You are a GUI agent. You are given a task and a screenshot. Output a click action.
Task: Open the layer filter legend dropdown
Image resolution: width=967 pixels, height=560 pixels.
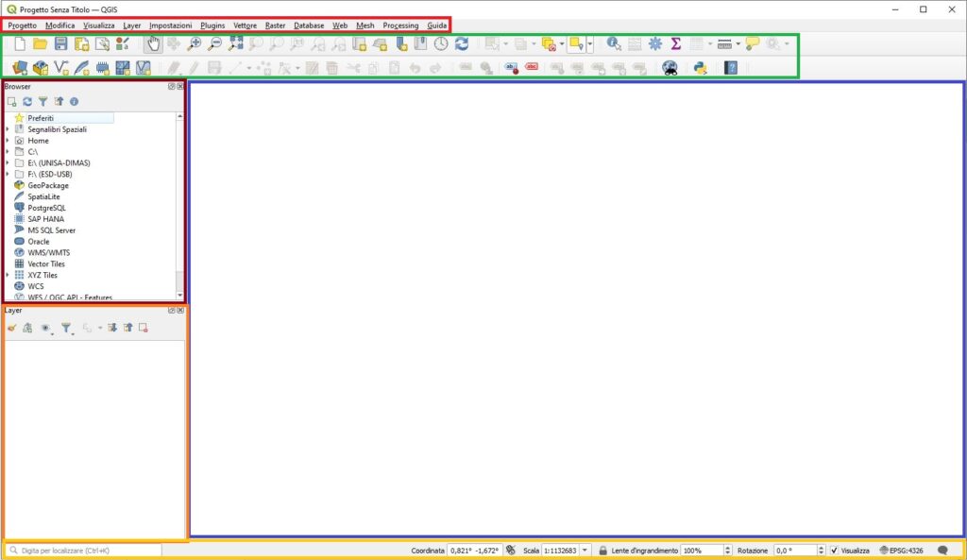click(x=67, y=329)
